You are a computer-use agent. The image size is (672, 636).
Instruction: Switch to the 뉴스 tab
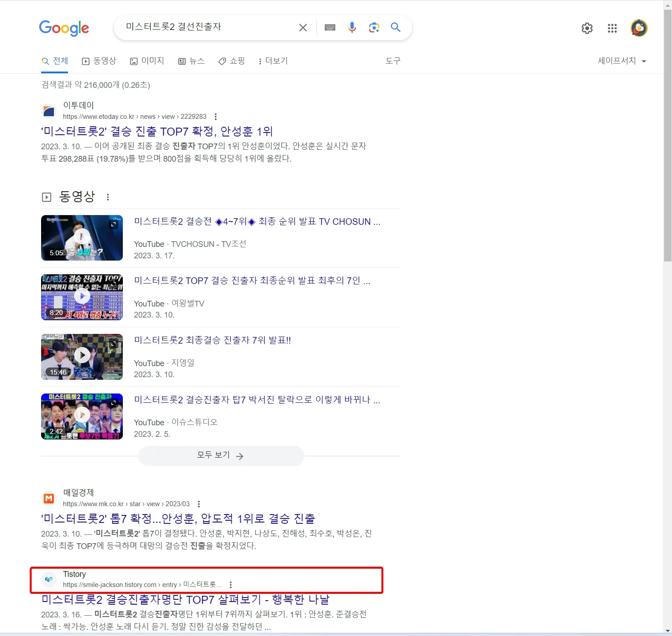tap(191, 61)
